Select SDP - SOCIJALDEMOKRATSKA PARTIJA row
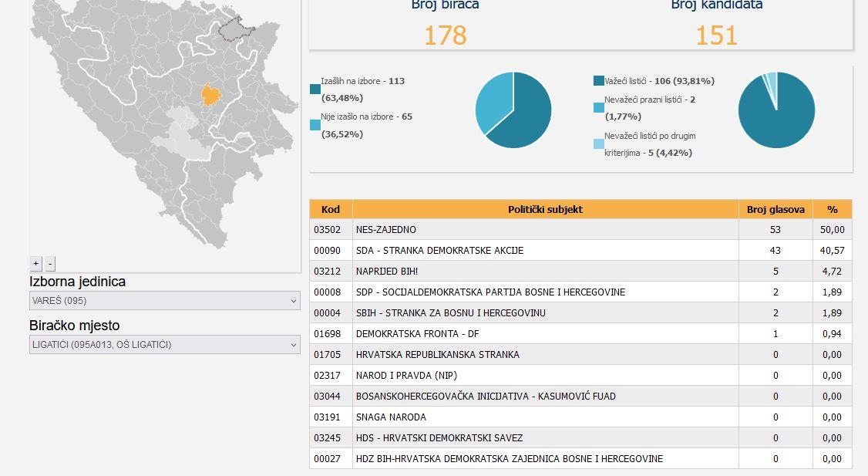Screen dimensions: 868x476 [580, 292]
